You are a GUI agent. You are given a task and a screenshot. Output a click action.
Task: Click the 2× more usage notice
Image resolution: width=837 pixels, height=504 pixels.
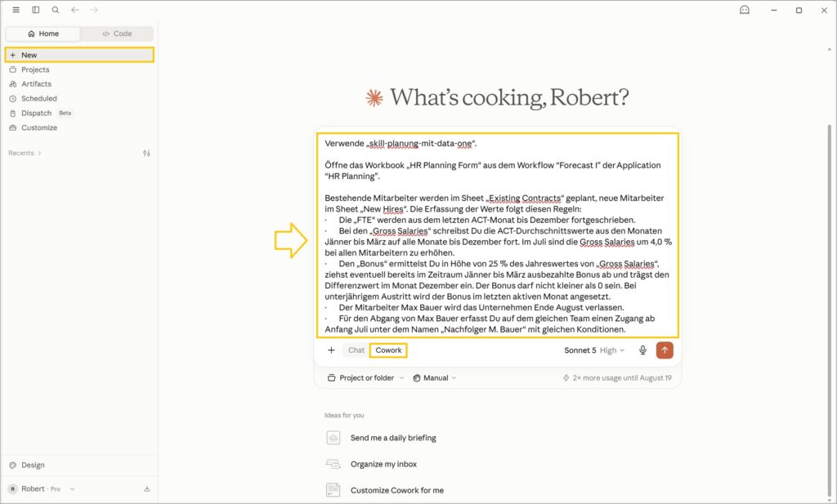(617, 378)
